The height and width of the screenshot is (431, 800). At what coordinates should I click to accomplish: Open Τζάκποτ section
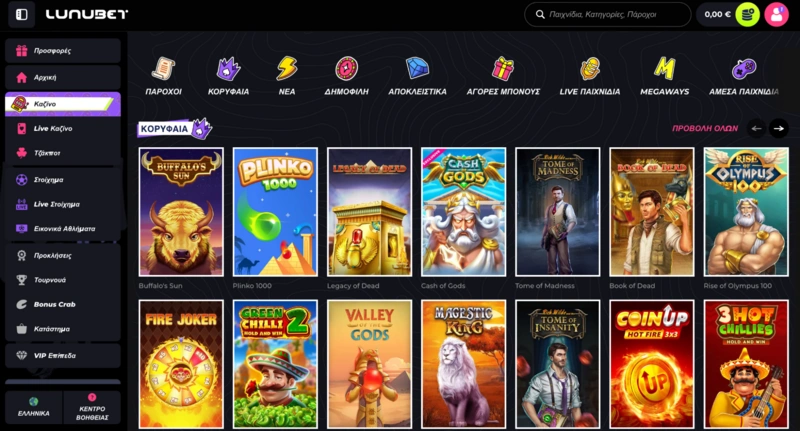63,153
